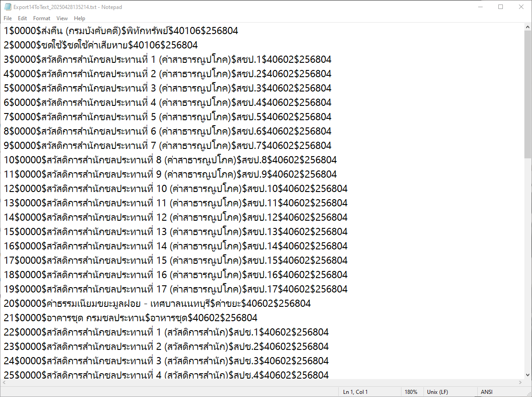The image size is (532, 397).
Task: Click the line starting with 8$0000$
Action: click(167, 131)
